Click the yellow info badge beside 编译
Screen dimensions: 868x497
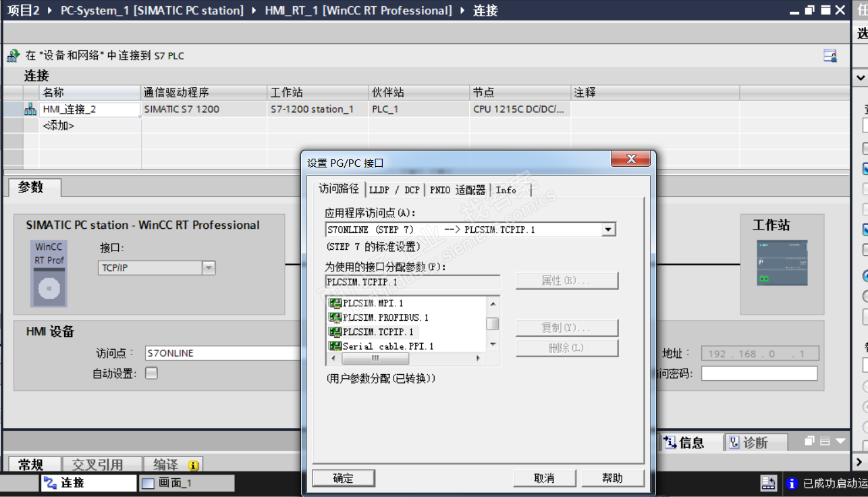pos(193,465)
